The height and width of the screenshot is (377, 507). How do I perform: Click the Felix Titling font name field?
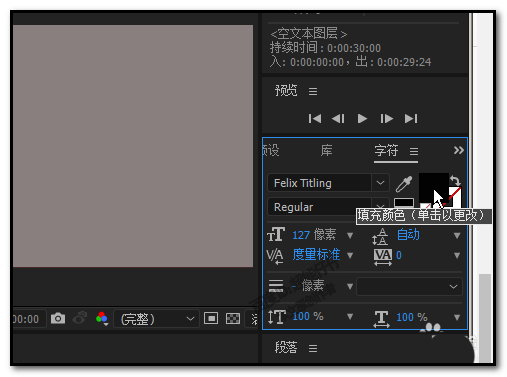pyautogui.click(x=319, y=183)
